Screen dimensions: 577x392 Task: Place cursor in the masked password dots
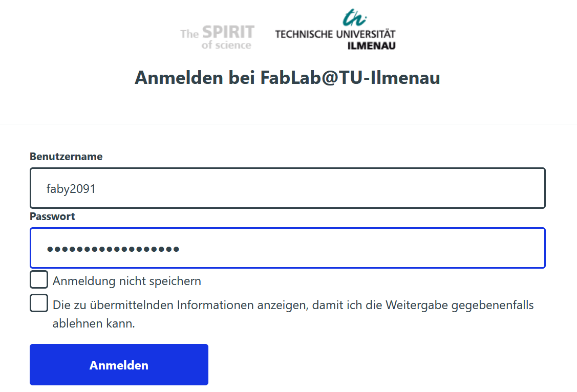(113, 249)
